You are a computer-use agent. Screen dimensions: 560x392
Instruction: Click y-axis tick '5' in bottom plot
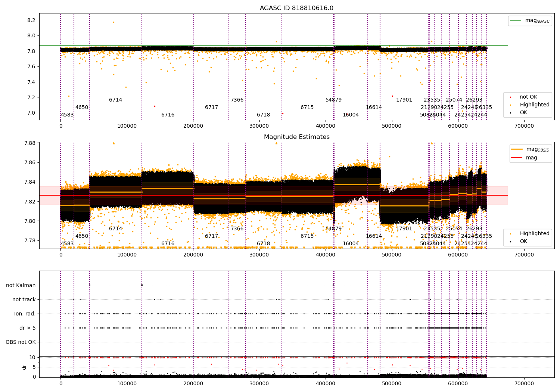(34, 367)
